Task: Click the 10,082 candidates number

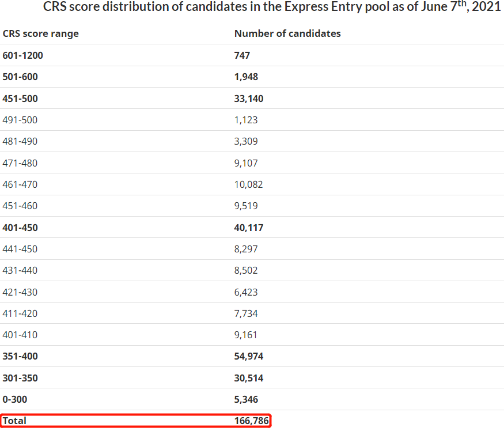Action: point(249,184)
